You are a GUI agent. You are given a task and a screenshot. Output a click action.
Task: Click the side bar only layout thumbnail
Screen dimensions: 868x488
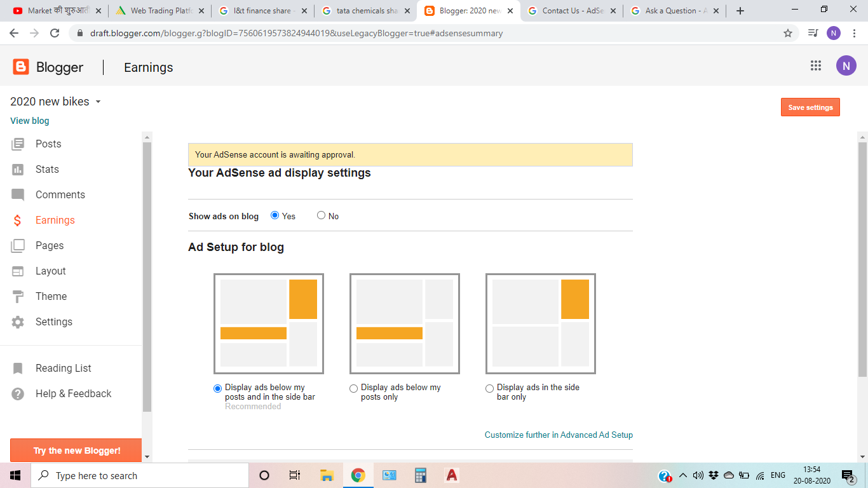click(x=541, y=323)
